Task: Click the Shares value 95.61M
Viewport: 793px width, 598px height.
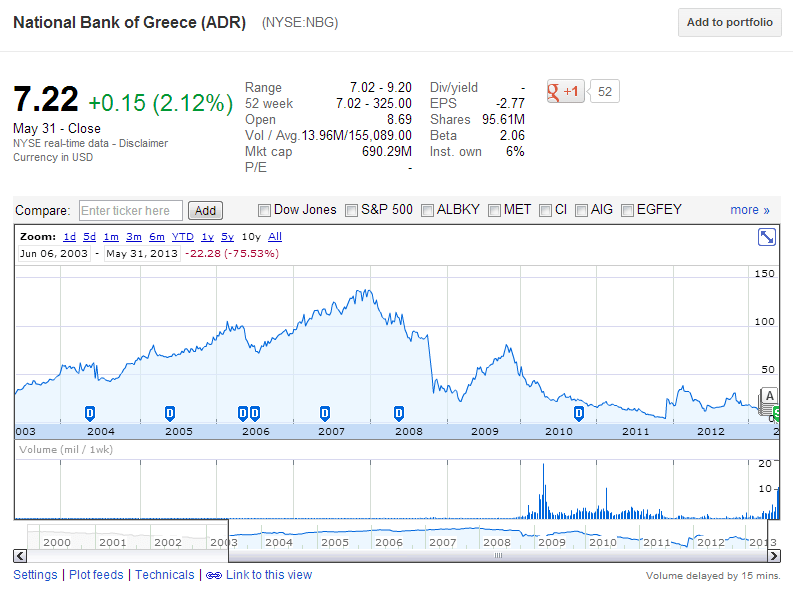Action: pos(503,119)
